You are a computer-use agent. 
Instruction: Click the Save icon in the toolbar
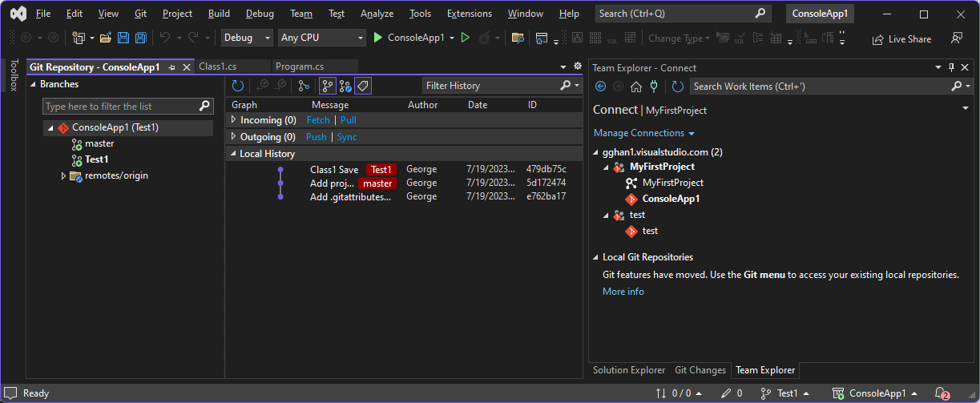pos(123,38)
